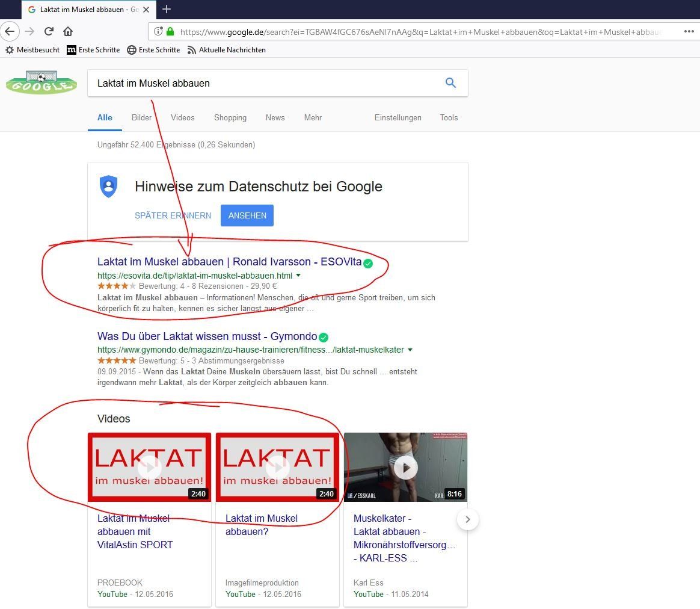Click the Karl Ess uploader name
This screenshot has height=609, width=700.
[x=368, y=583]
